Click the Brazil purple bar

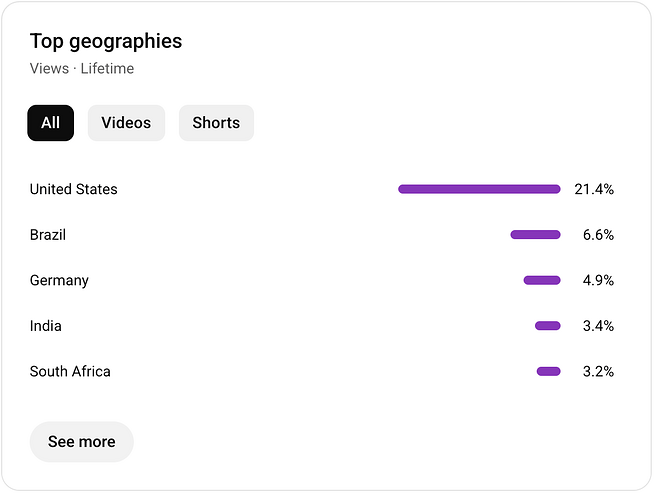click(x=535, y=235)
